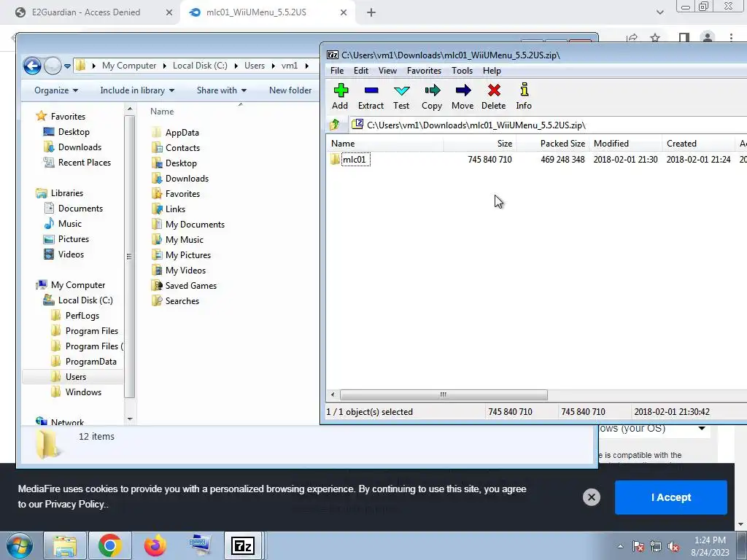
Task: Bookmark the page with Chrome star icon
Action: tap(655, 38)
